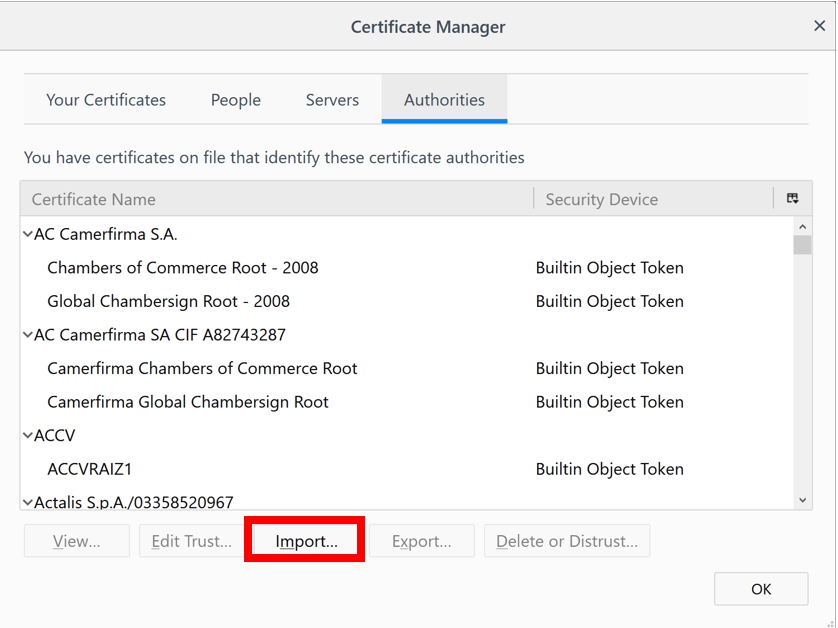
Task: Click the Import... button
Action: [306, 541]
